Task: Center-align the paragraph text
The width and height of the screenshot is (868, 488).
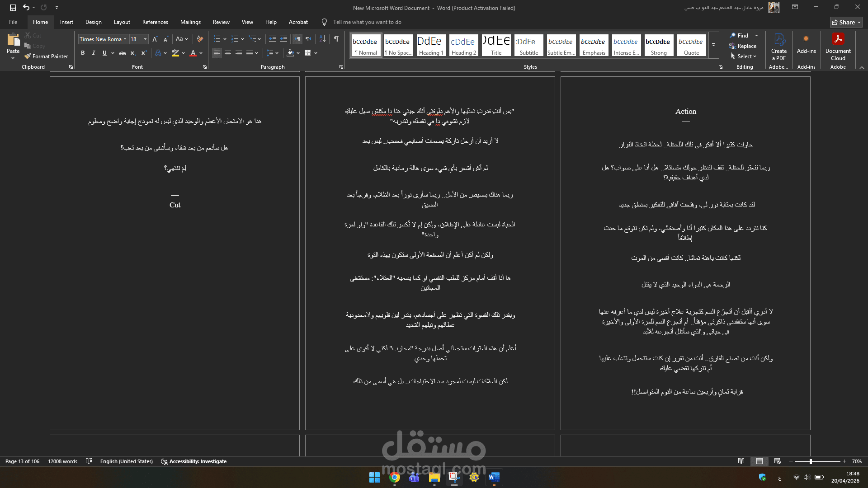Action: (228, 53)
